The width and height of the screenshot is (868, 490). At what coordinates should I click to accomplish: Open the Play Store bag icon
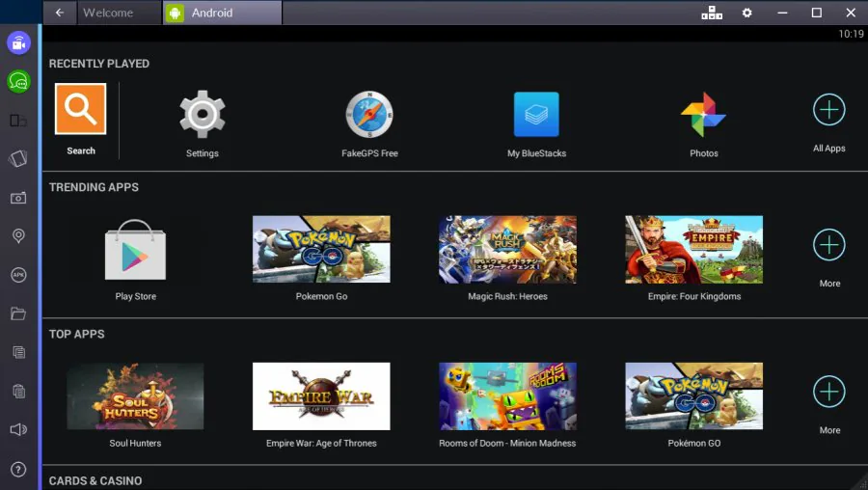(135, 250)
